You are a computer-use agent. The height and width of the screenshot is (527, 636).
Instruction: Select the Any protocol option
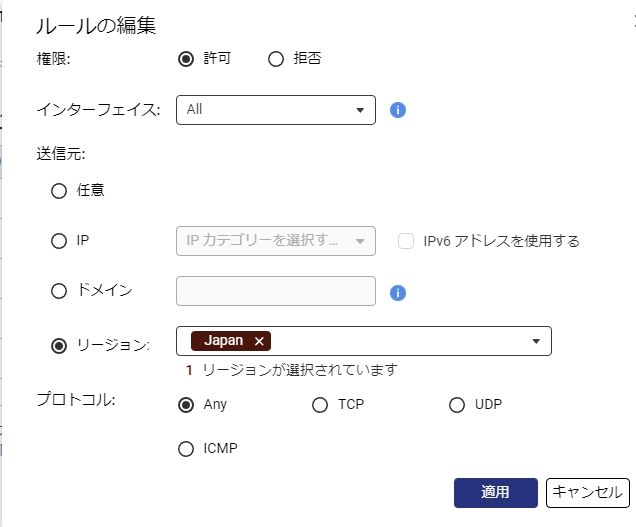click(185, 405)
